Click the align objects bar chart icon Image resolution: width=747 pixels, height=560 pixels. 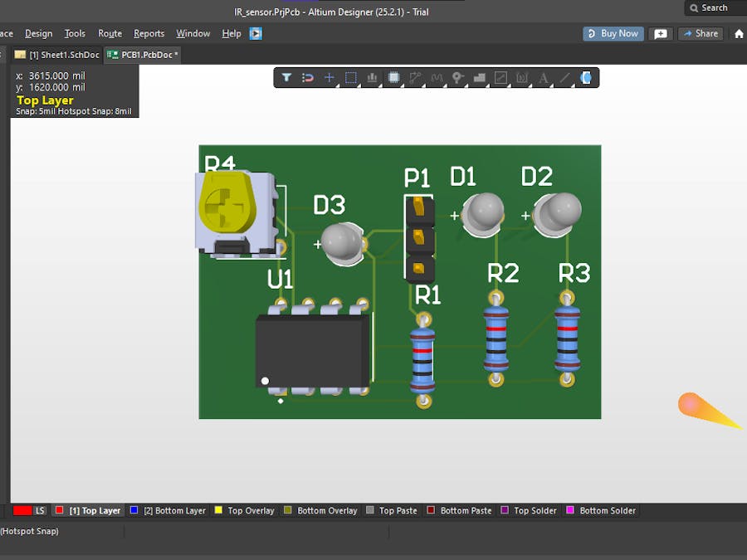pyautogui.click(x=372, y=78)
